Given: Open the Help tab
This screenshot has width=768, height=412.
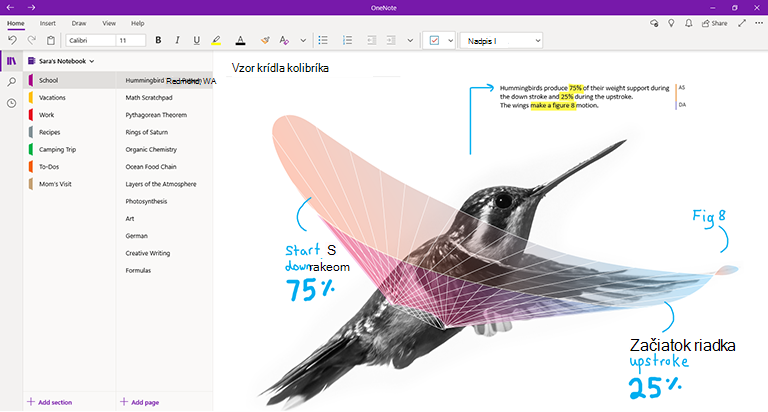Looking at the screenshot, I should [138, 23].
